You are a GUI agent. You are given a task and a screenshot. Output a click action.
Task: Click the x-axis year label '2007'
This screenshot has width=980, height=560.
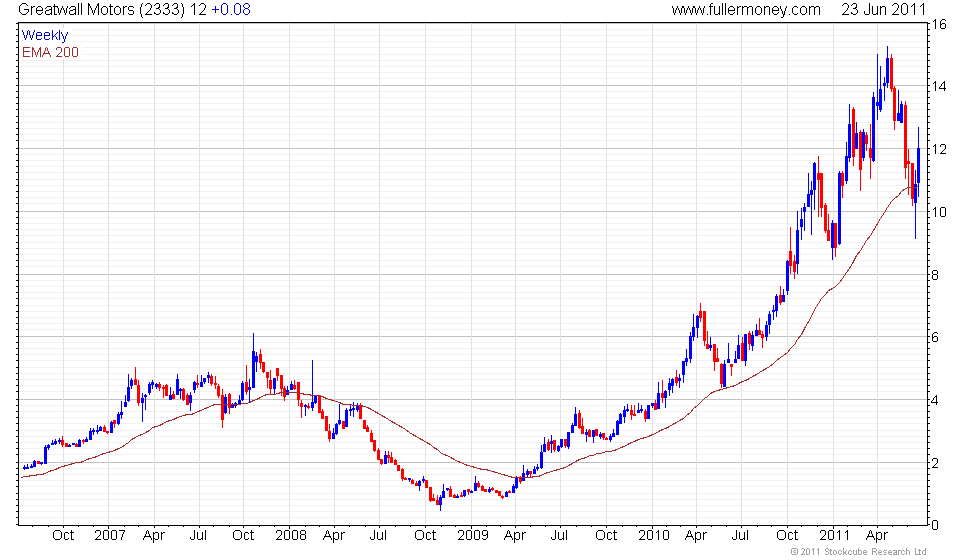pos(109,536)
